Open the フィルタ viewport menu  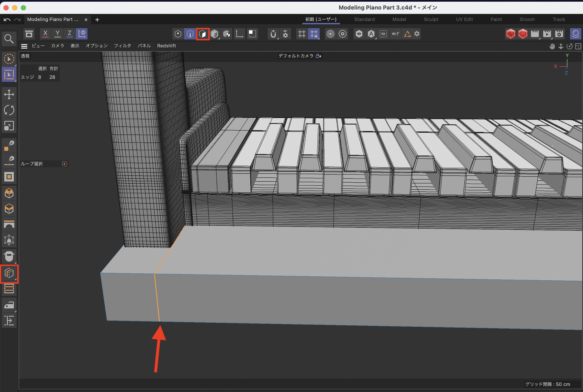122,46
